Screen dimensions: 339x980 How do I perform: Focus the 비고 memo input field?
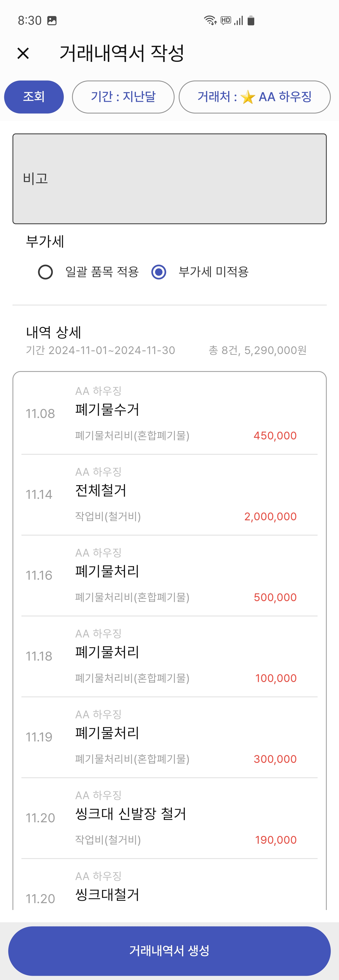(x=169, y=179)
